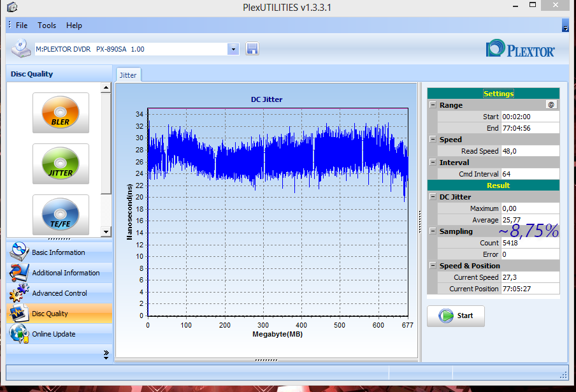
Task: Open Basic Information section
Action: point(59,252)
